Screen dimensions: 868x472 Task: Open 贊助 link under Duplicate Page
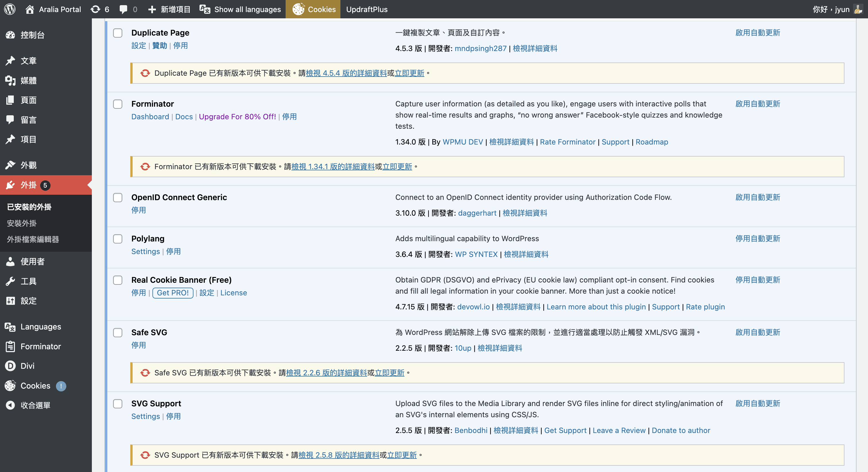160,45
